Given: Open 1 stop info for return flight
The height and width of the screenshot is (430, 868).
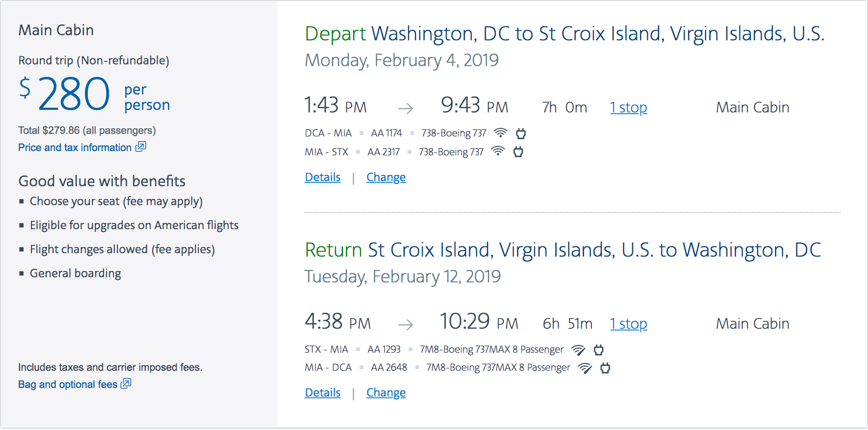Looking at the screenshot, I should 628,324.
